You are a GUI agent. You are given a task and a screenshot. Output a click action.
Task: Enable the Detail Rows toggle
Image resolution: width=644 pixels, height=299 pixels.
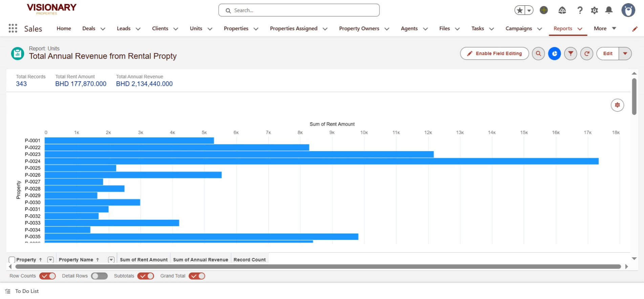click(99, 276)
